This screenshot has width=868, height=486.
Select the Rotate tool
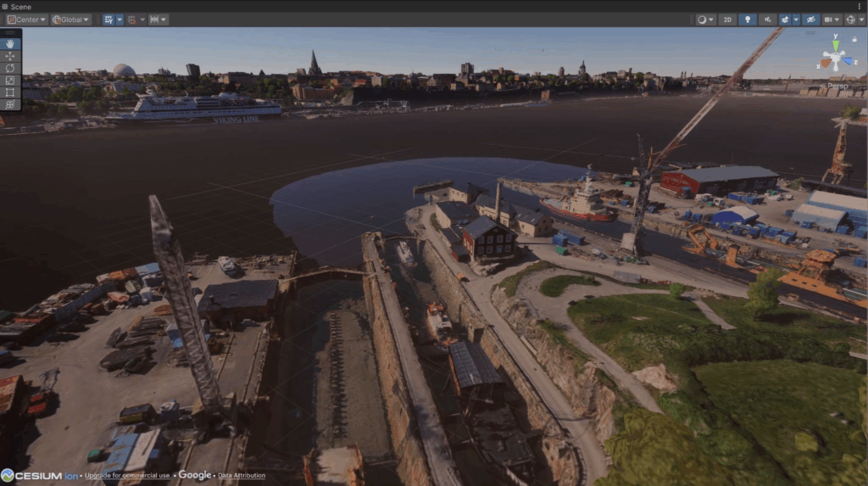[x=10, y=68]
